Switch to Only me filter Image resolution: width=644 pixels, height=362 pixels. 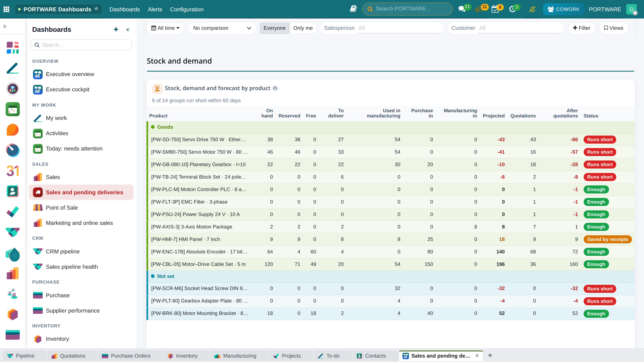click(x=303, y=28)
